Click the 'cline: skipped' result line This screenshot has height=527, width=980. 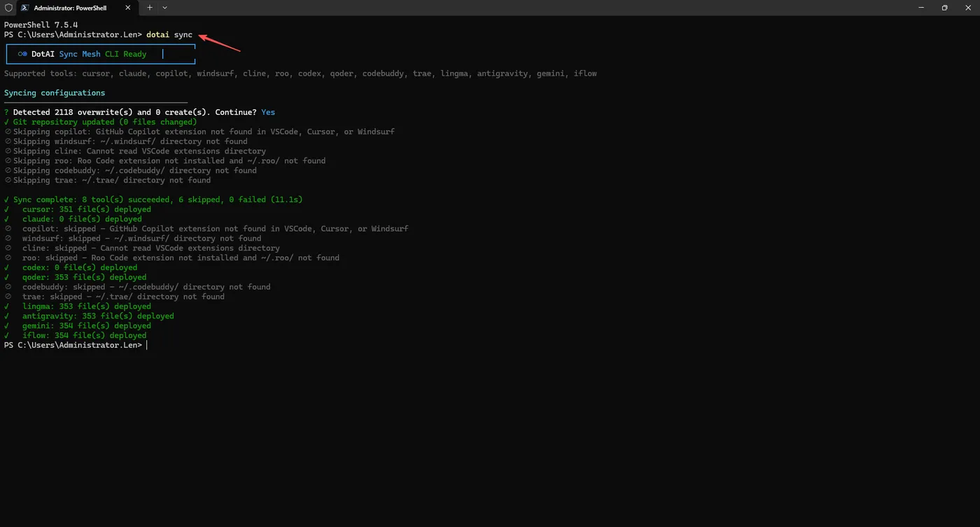[x=142, y=248]
